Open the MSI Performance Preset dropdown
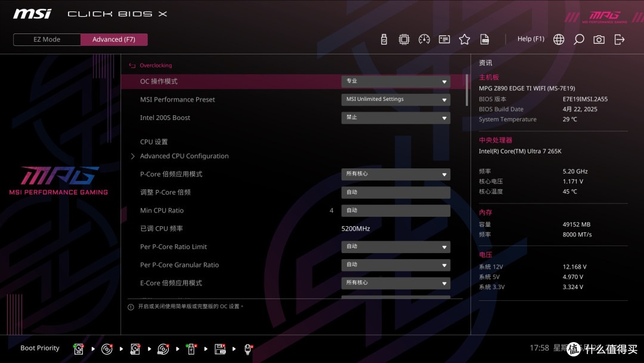Screen dimensions: 644x363 [395, 100]
